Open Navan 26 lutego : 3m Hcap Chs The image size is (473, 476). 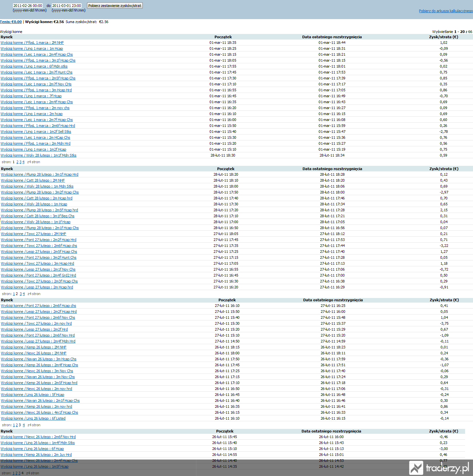39,359
